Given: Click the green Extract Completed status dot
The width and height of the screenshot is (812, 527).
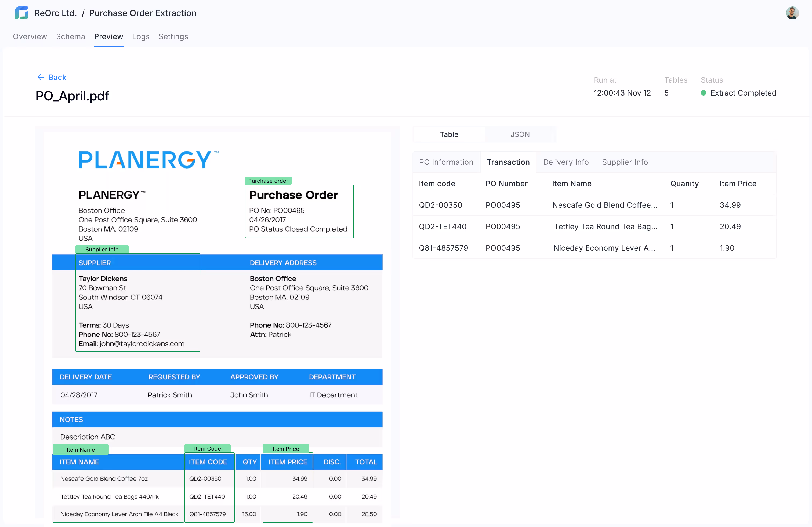Looking at the screenshot, I should [703, 93].
